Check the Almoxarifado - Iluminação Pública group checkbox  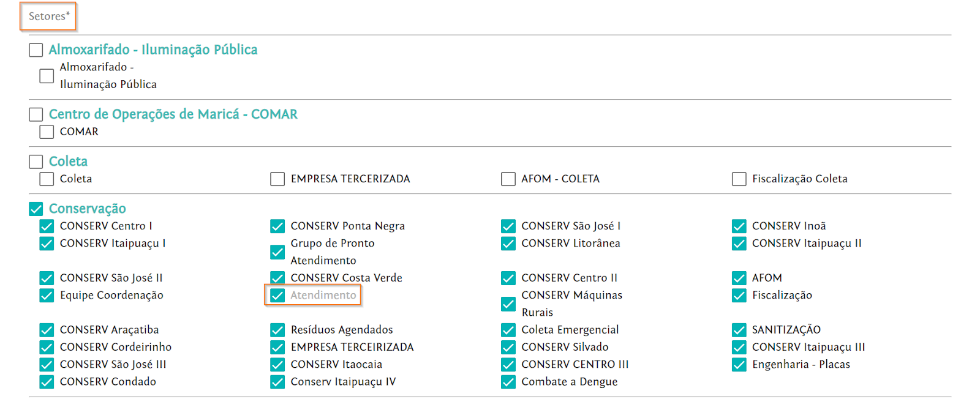[x=36, y=50]
